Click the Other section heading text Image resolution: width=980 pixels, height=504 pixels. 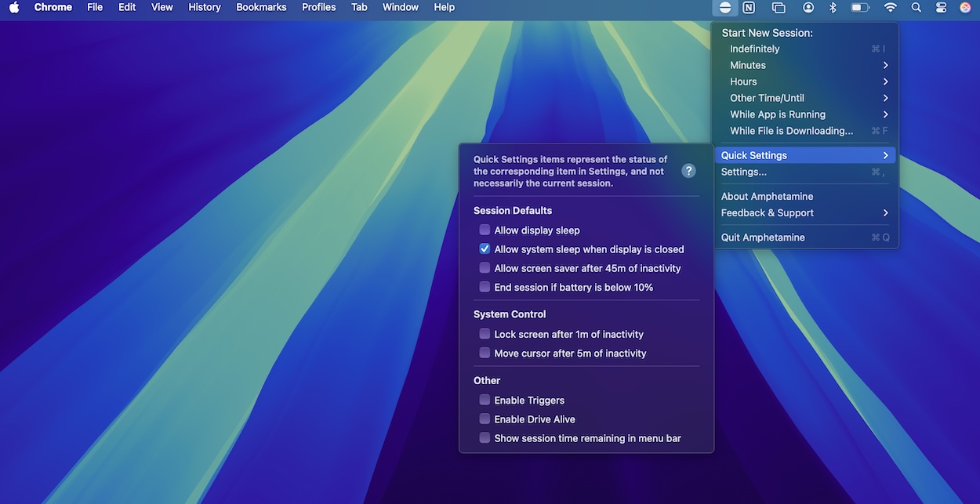click(x=487, y=380)
